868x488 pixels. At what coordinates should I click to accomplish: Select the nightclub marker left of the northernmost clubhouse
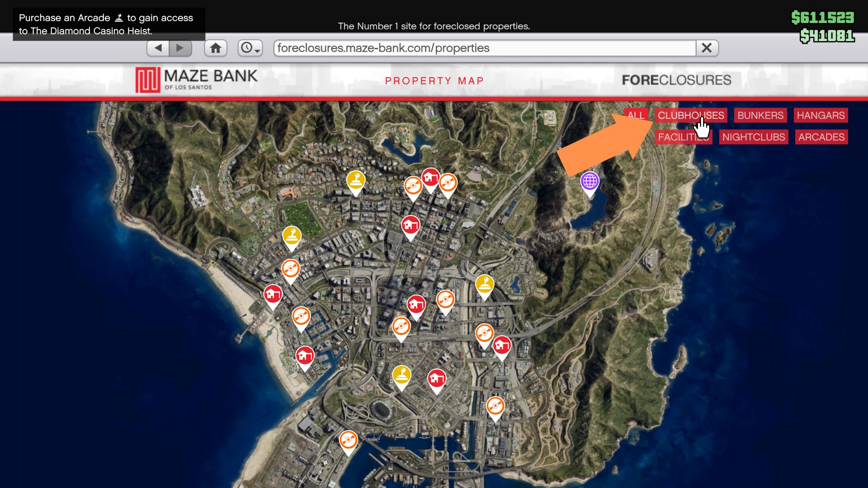413,187
